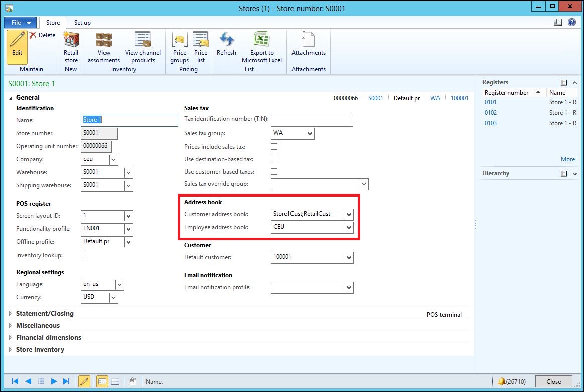Open Customer address book dropdown
This screenshot has height=392, width=584.
coord(349,215)
